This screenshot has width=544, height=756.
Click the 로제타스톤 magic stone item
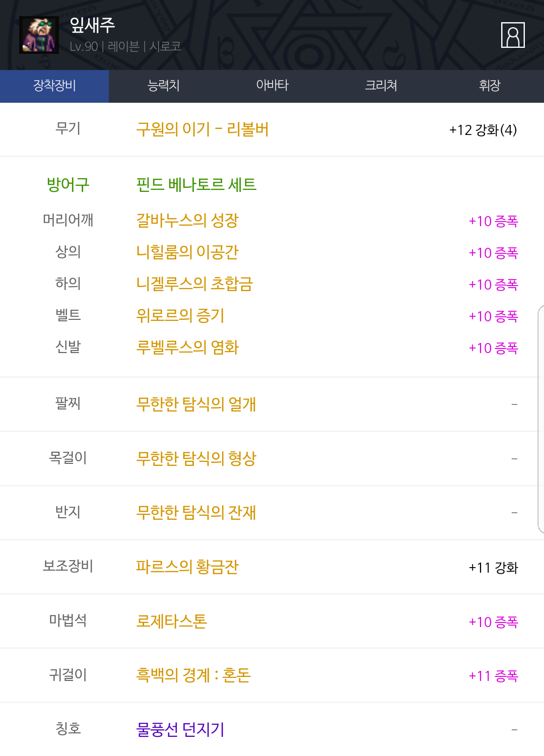172,621
